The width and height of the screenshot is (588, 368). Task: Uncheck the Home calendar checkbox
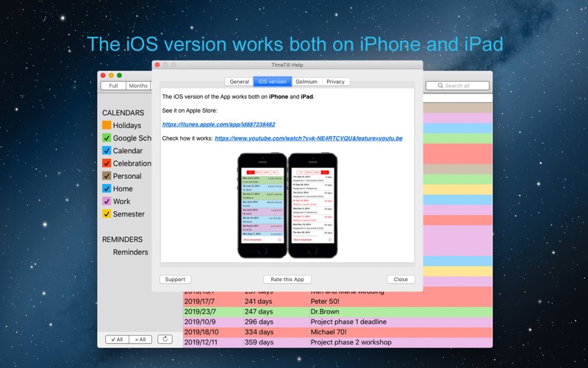point(107,188)
